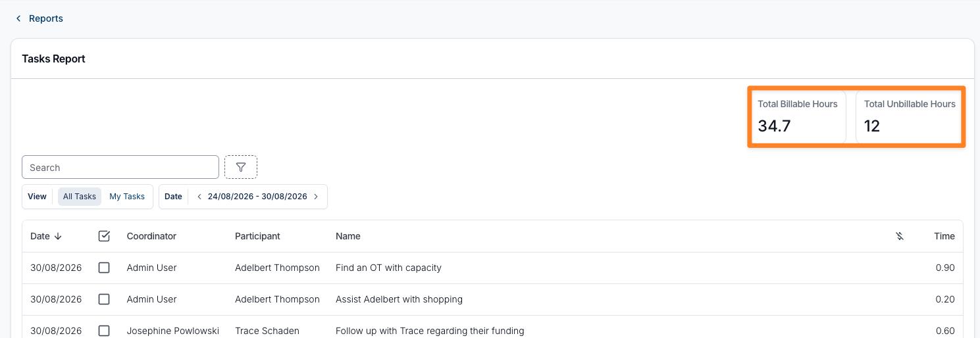This screenshot has width=980, height=338.
Task: Click the unbillable icon column header
Action: (900, 236)
